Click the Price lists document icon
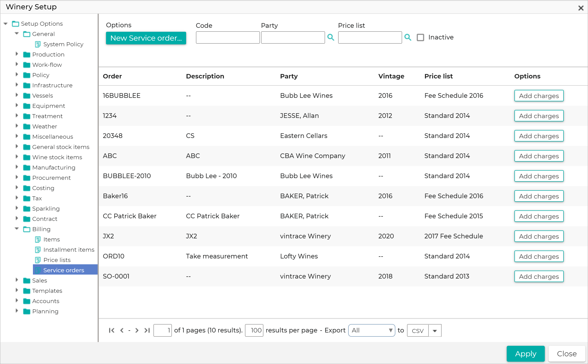This screenshot has height=364, width=588. click(38, 260)
